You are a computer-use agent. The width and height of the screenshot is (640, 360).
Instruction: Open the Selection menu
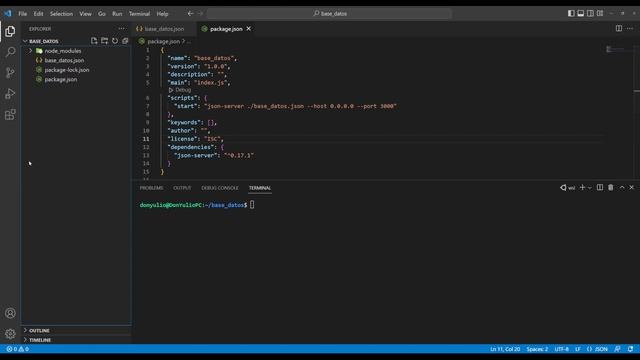pyautogui.click(x=61, y=14)
